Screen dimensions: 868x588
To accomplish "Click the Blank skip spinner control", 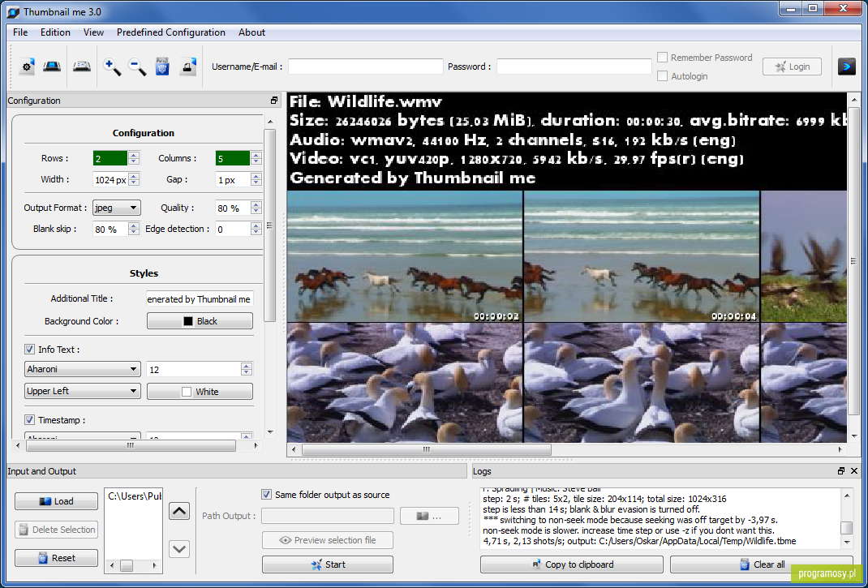I will tap(133, 229).
